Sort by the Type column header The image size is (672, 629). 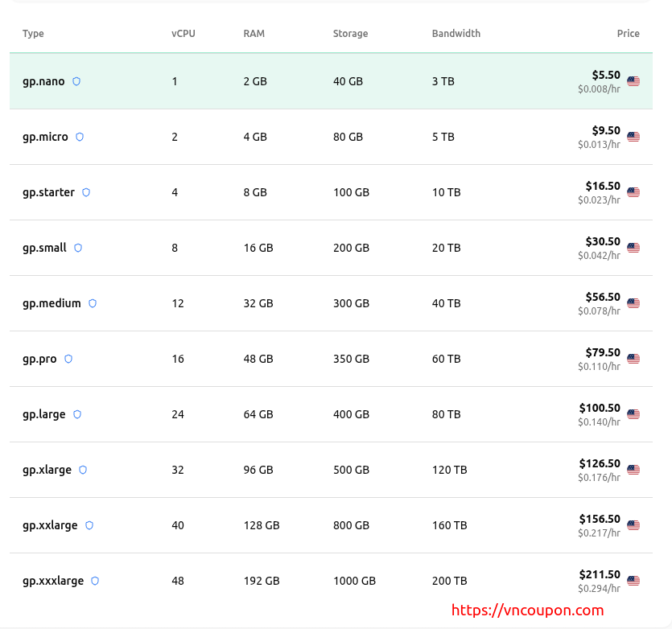(x=33, y=34)
